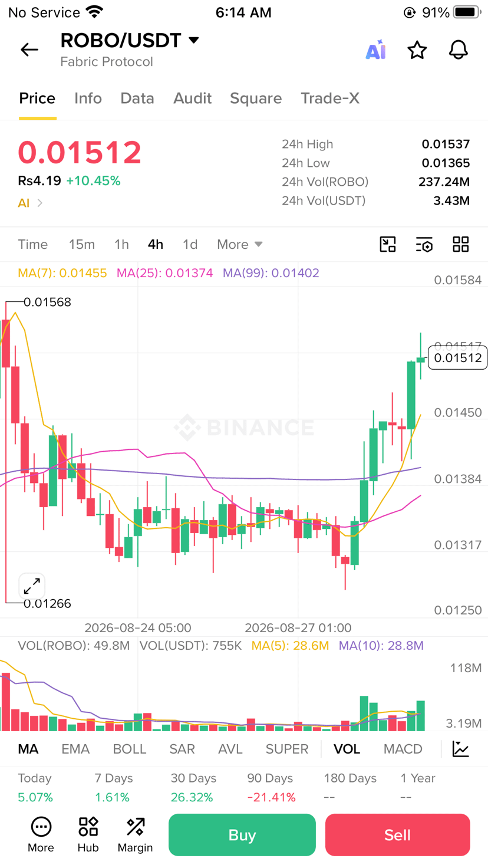488x868 pixels.
Task: Tap the 30 Days 26.32% performance
Action: [193, 788]
